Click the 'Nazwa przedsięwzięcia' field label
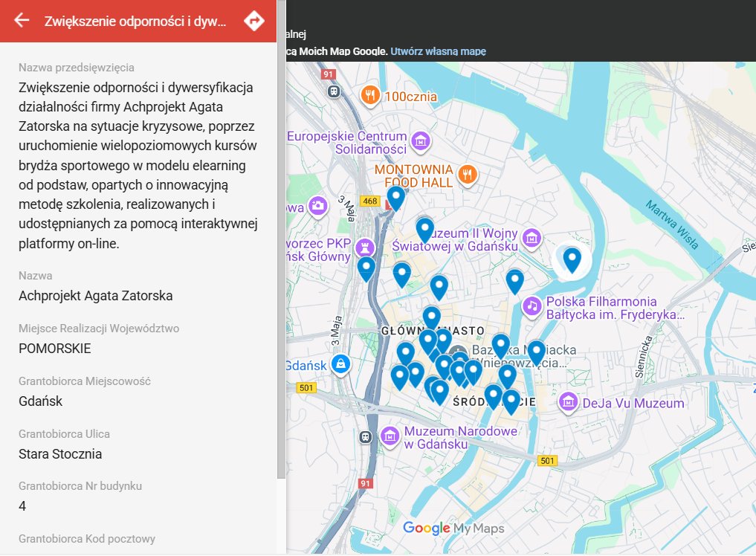Image resolution: width=756 pixels, height=556 pixels. coord(76,68)
